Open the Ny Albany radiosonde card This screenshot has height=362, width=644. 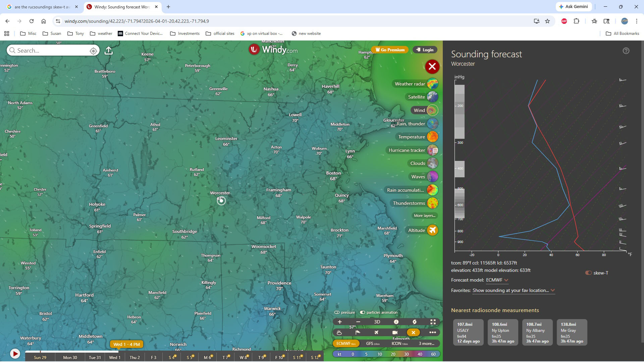point(537,332)
